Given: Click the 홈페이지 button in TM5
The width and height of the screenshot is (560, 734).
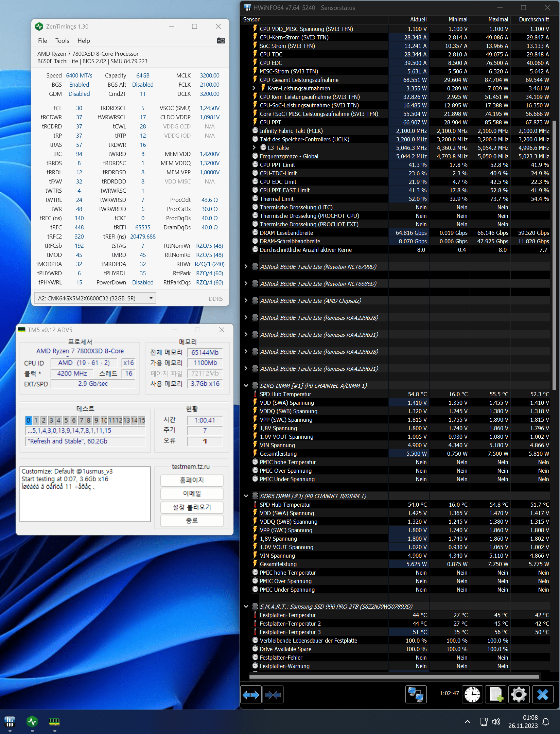Looking at the screenshot, I should click(x=192, y=480).
